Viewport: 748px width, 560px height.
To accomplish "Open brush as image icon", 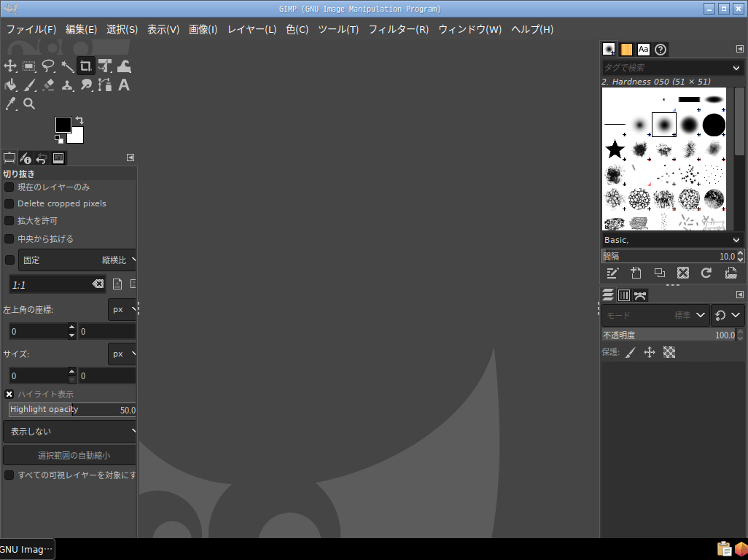I will click(731, 273).
